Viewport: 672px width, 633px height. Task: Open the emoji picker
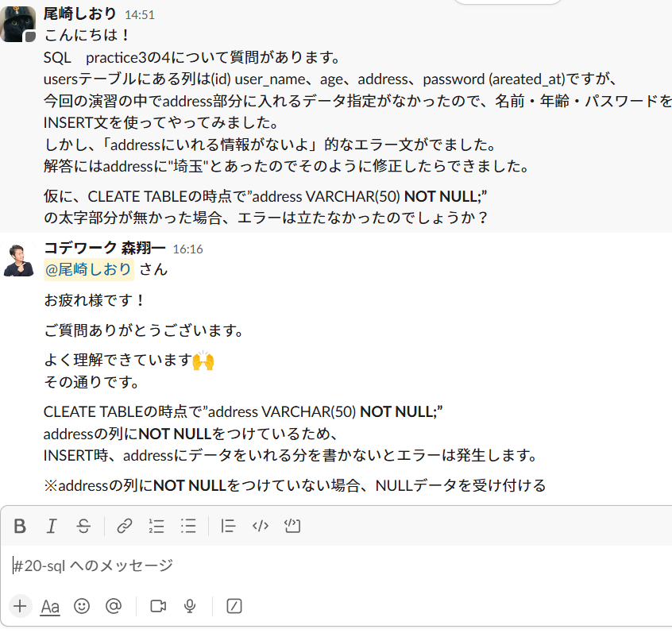tap(82, 606)
